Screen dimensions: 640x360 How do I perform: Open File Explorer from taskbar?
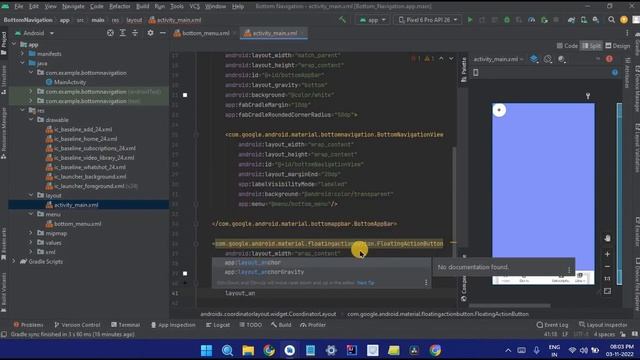248,350
